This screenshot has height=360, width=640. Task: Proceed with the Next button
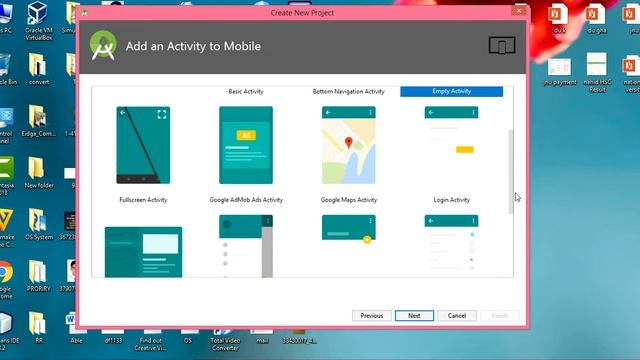(414, 316)
